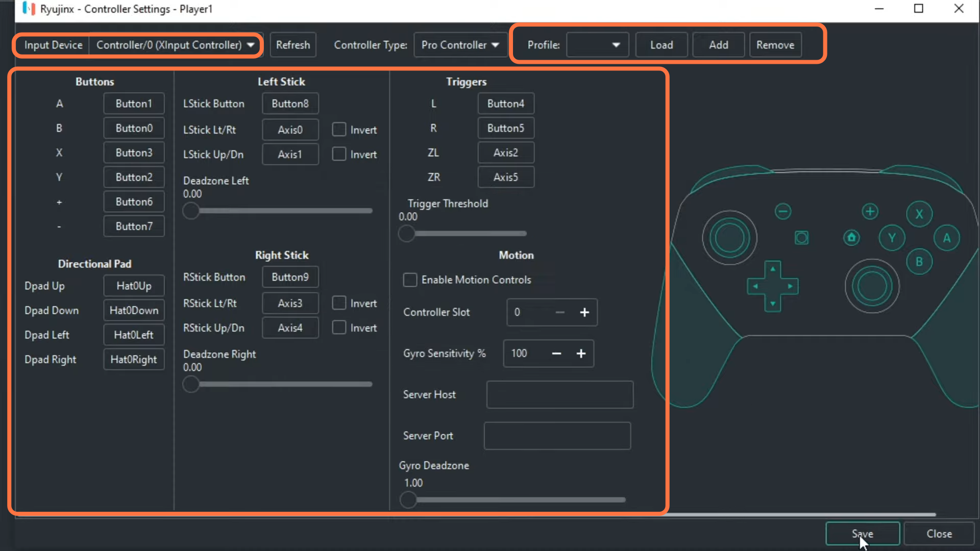Remap LStick Up/Dn mapping Axis1
Image resolution: width=980 pixels, height=551 pixels.
(290, 154)
